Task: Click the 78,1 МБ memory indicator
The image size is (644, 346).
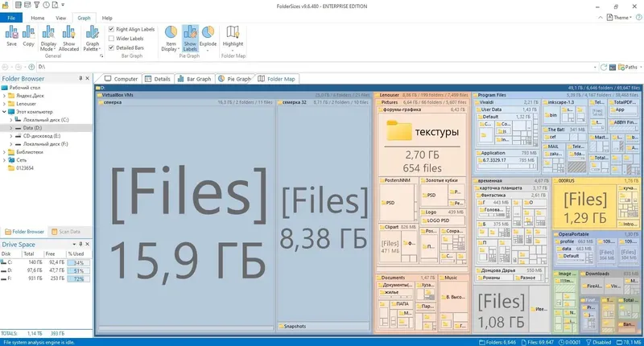Action: [629, 342]
